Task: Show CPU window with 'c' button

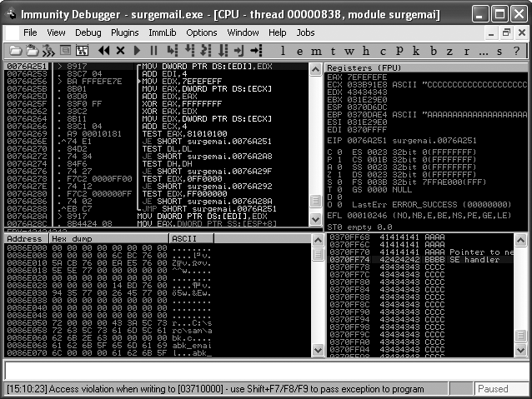Action: pos(383,52)
